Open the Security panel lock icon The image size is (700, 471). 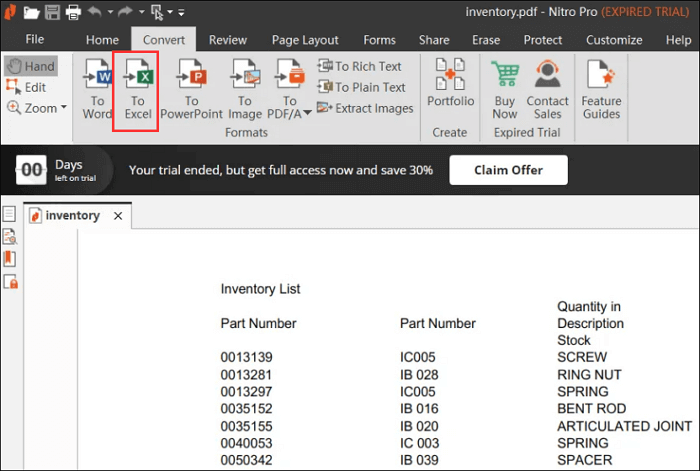10,282
